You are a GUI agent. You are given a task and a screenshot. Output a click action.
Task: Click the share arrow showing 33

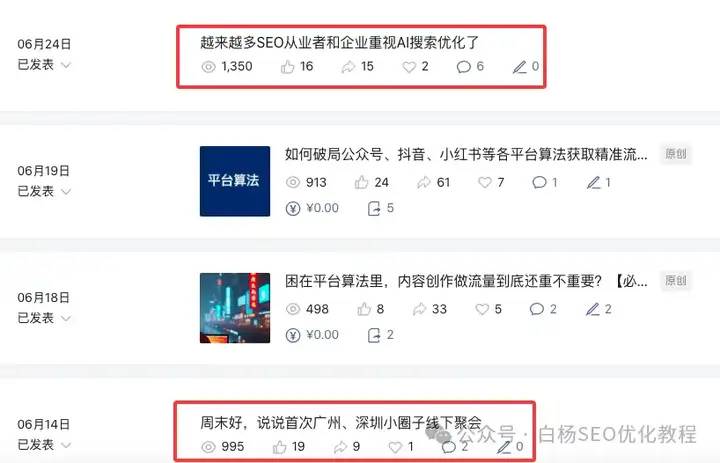[420, 309]
